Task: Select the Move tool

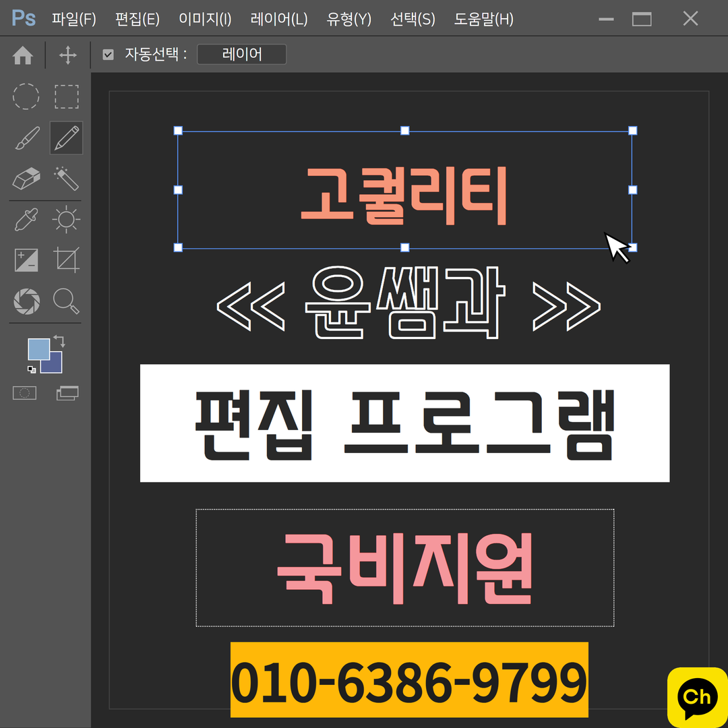Action: (x=68, y=55)
